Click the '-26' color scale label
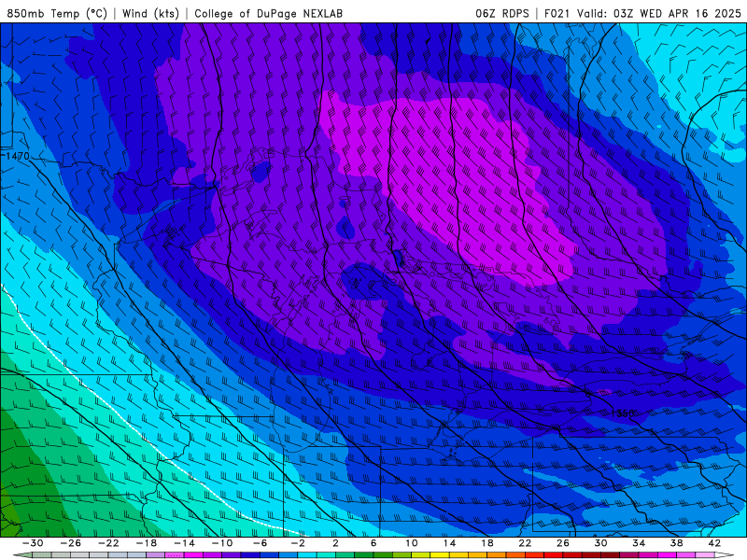This screenshot has width=747, height=560. (x=71, y=543)
